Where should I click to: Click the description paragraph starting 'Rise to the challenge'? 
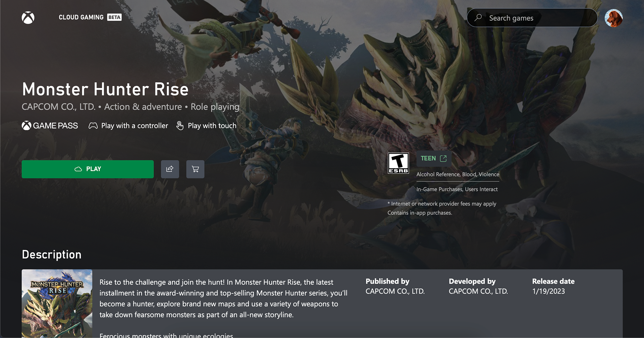coord(223,298)
